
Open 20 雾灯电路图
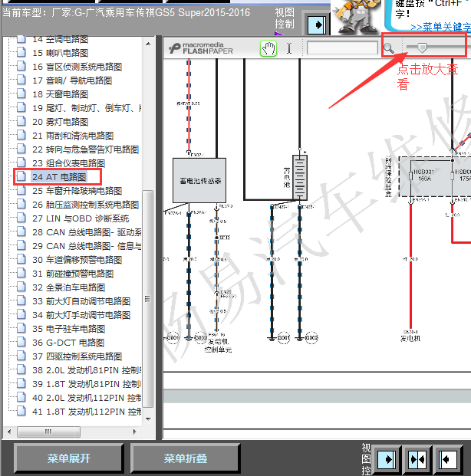[60, 122]
